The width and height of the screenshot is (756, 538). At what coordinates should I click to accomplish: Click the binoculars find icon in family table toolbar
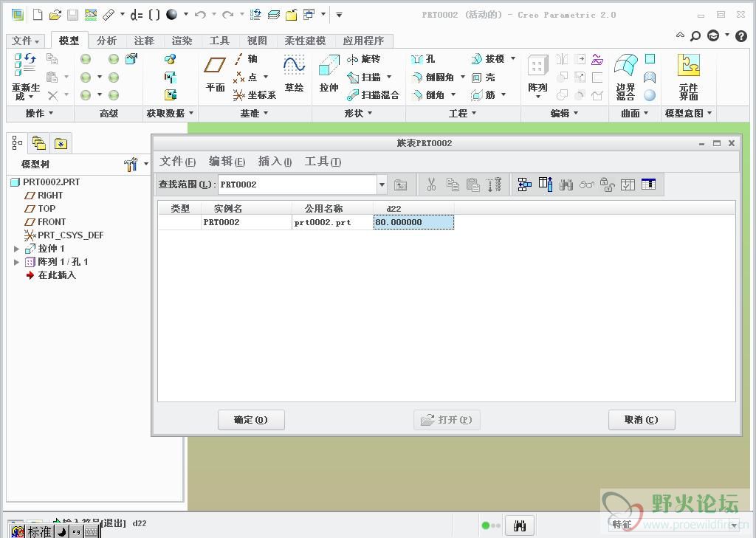(x=566, y=184)
